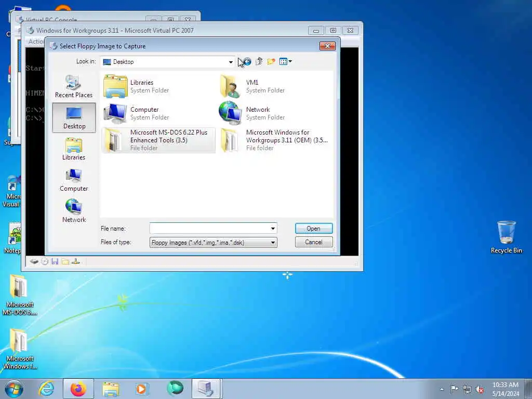Open the clock showing 10:33 AM
532x399 pixels.
tap(505, 389)
